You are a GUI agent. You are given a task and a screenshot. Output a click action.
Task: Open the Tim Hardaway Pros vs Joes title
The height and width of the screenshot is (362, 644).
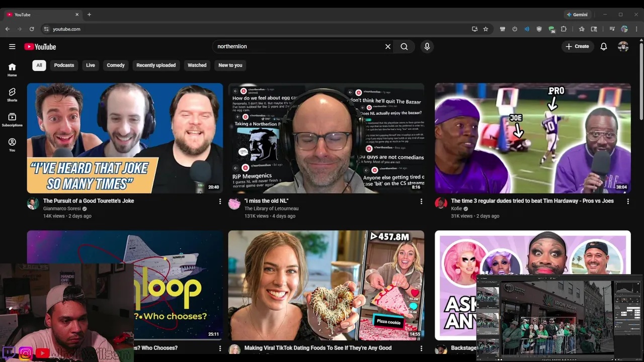pos(532,201)
